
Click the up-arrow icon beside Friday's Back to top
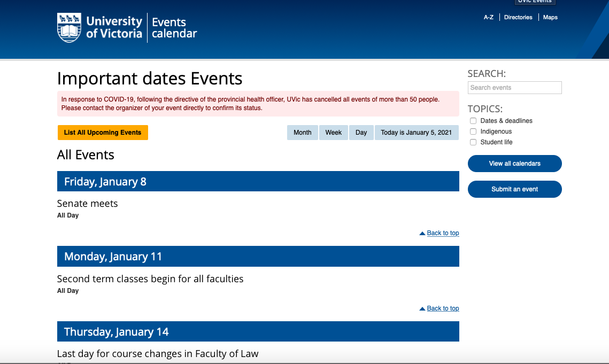[x=422, y=234]
